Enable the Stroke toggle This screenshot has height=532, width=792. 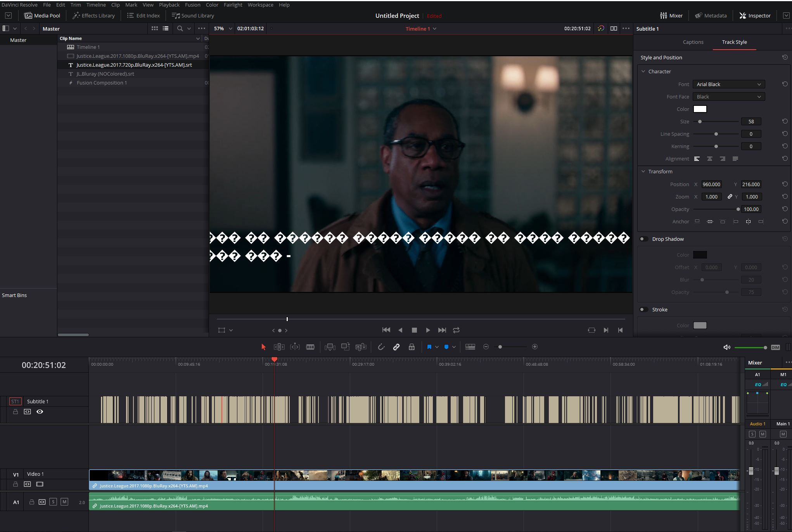tap(644, 309)
